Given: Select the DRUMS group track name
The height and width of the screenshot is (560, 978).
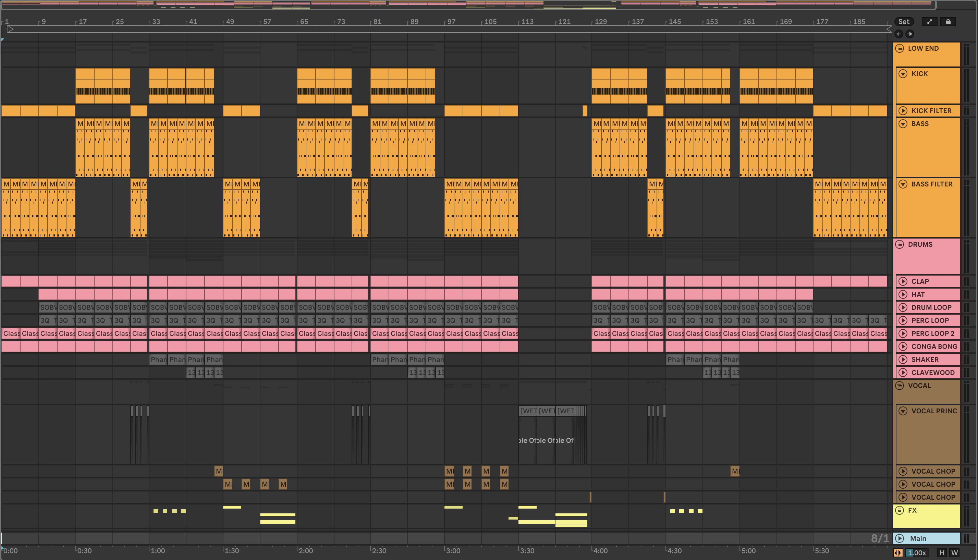Looking at the screenshot, I should tap(920, 244).
